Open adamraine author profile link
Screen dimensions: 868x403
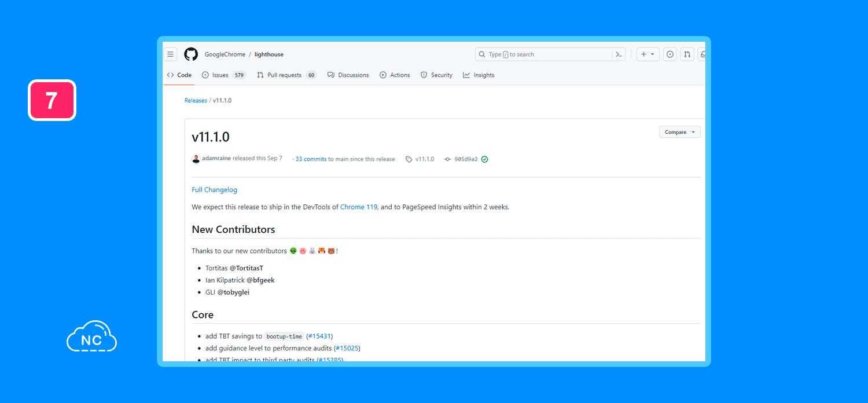point(216,159)
